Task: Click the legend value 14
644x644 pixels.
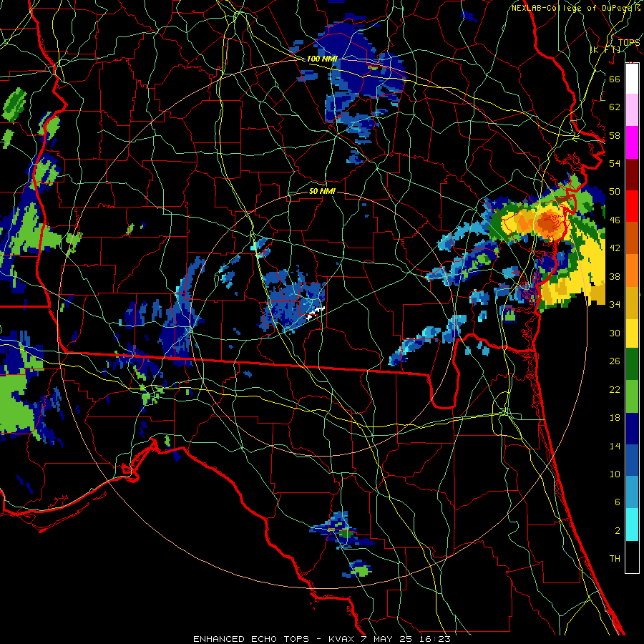Action: (x=615, y=446)
